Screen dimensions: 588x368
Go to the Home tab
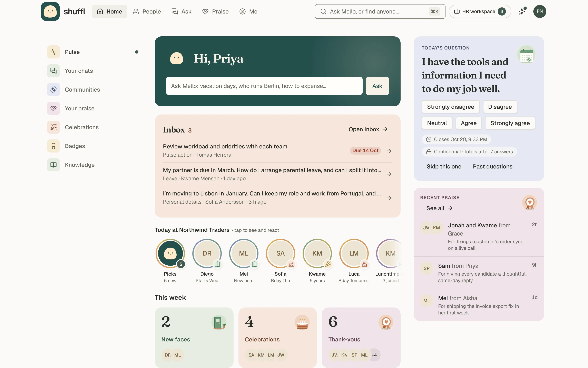click(x=109, y=11)
